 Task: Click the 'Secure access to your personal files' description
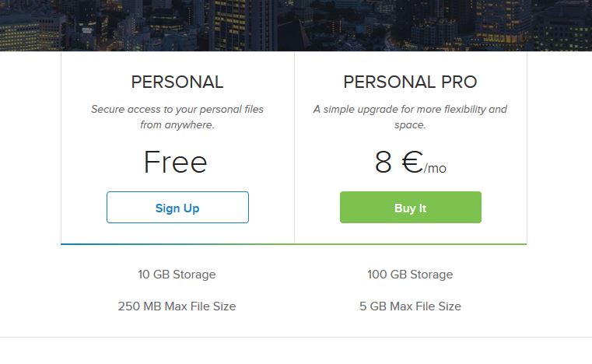tap(177, 109)
